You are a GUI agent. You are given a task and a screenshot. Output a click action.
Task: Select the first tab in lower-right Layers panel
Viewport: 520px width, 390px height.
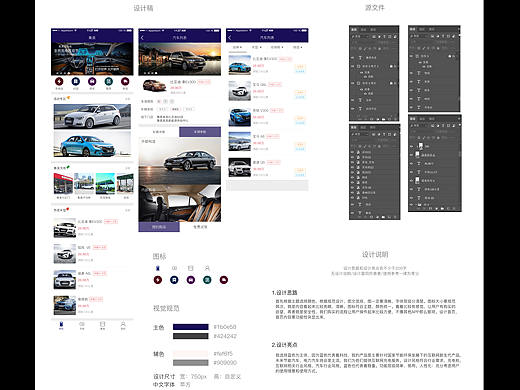[413, 119]
